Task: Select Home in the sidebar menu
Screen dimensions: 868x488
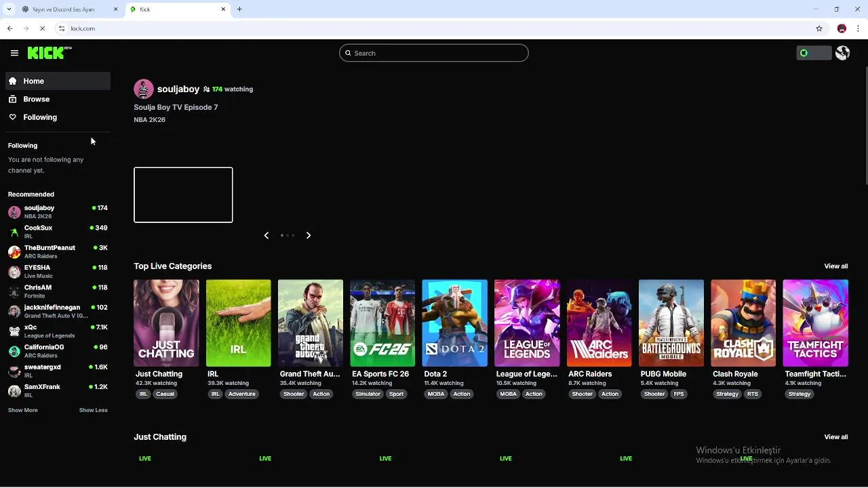Action: 58,81
